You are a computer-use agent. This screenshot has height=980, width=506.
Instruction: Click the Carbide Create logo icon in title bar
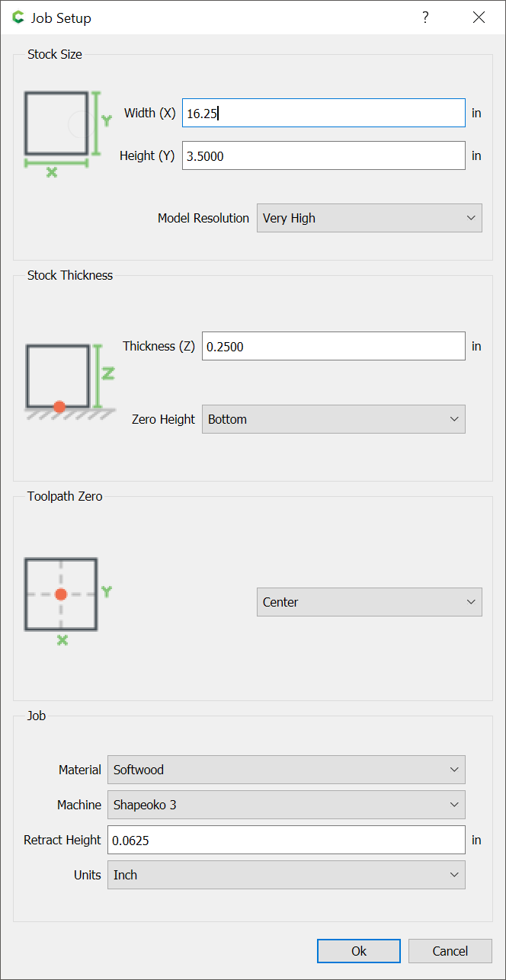[18, 18]
